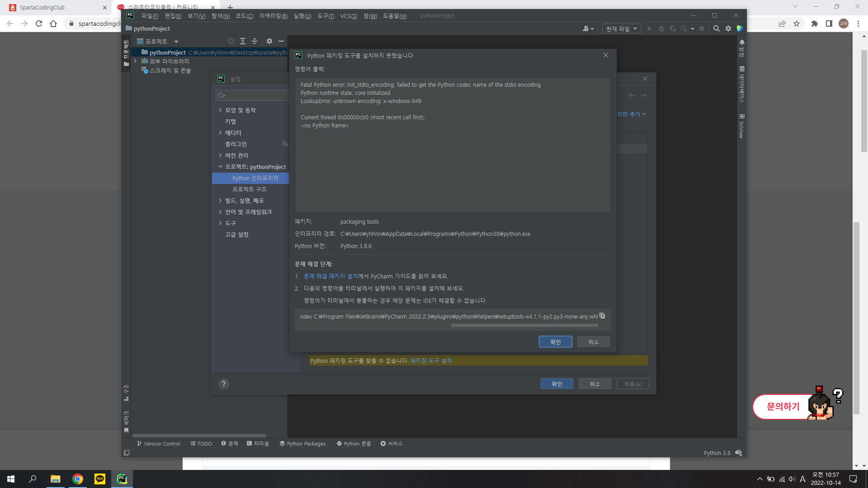Open the structure tool window on left strip
868x488 pixels.
(126, 393)
